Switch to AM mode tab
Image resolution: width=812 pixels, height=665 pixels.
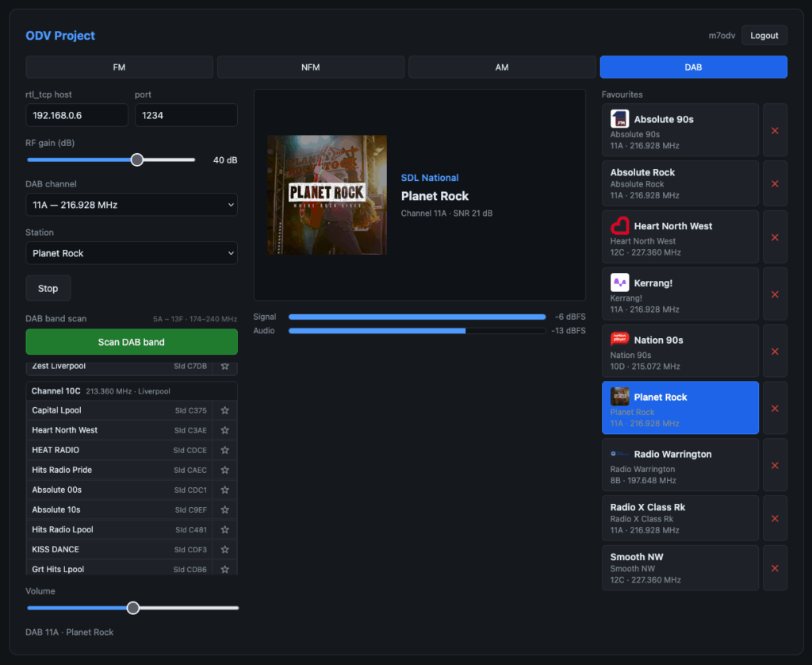pos(502,67)
